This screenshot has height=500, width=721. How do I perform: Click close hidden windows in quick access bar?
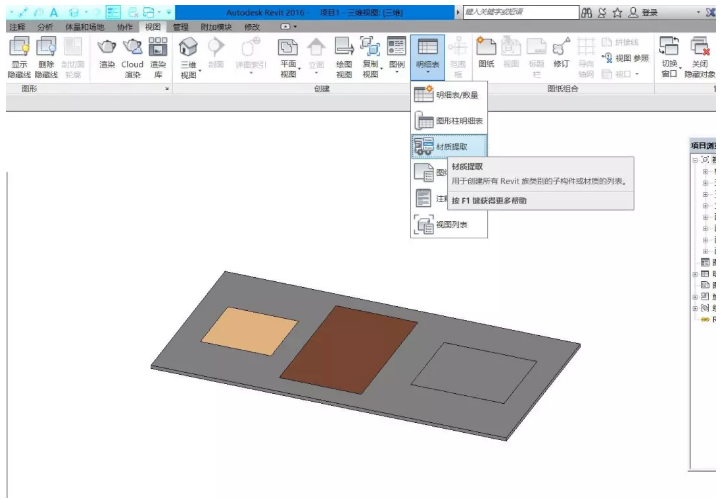coord(133,12)
